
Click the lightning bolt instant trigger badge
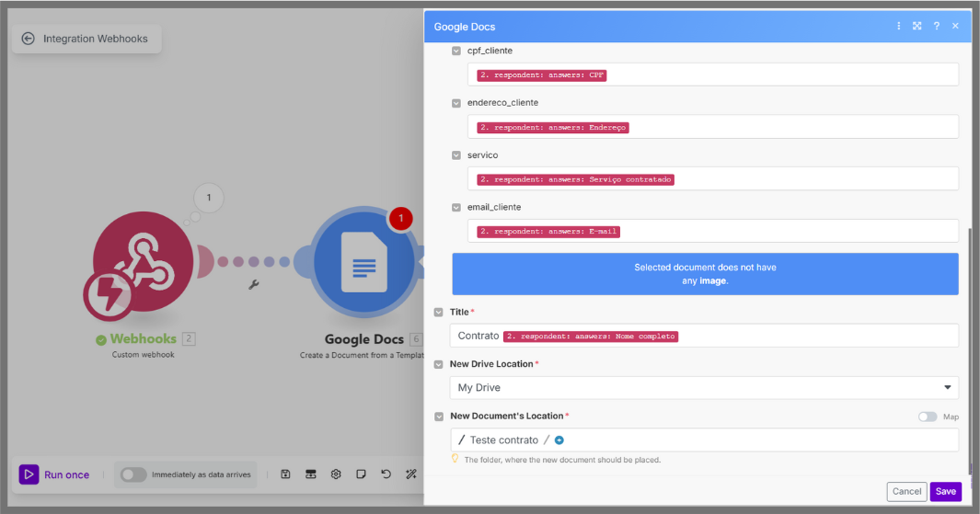[x=108, y=295]
